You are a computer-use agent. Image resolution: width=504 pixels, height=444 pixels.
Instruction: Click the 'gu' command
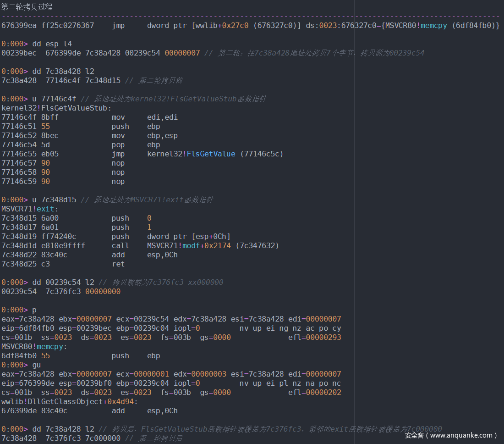click(36, 365)
